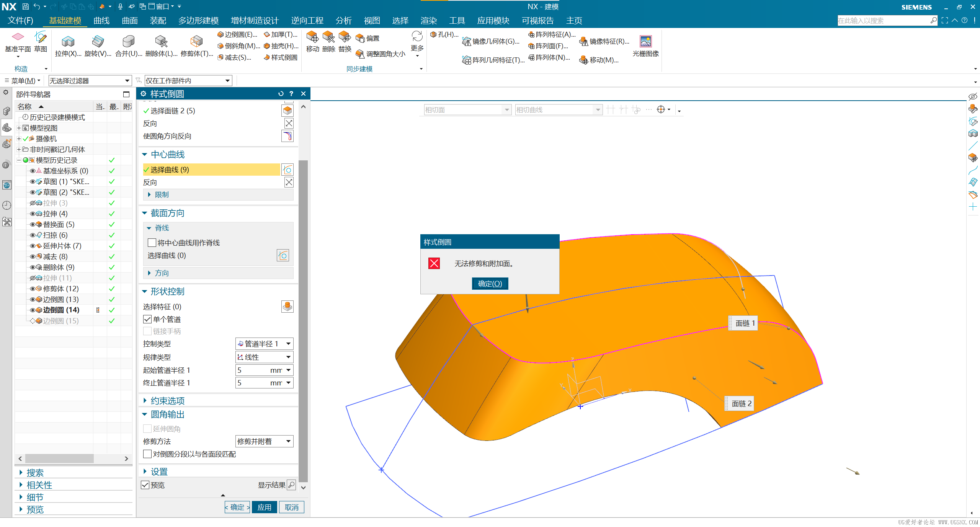Open 镜像几何体 mirror geometry

point(491,41)
